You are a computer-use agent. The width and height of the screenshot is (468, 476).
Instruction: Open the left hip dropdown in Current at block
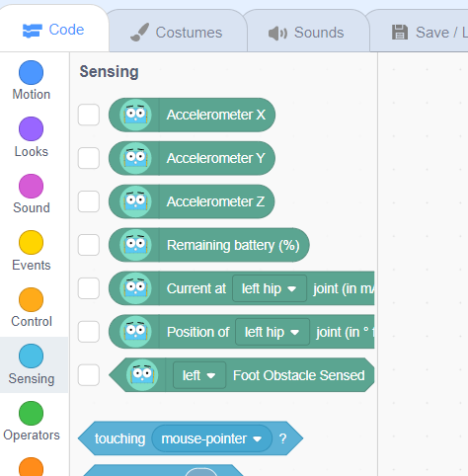point(270,288)
